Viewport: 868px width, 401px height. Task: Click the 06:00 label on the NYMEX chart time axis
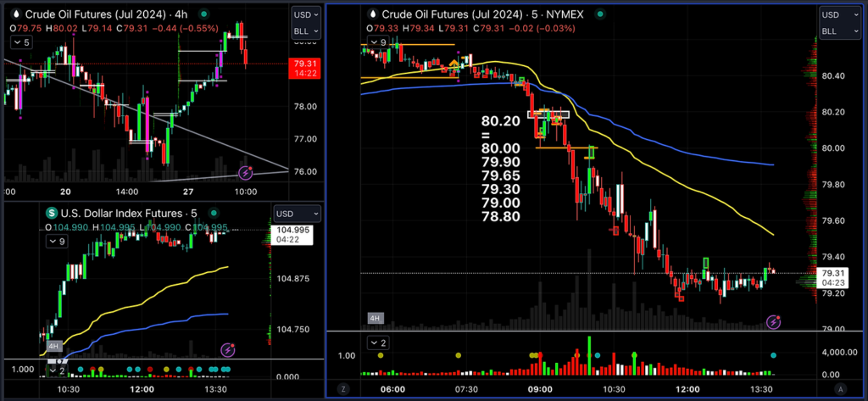tap(392, 389)
